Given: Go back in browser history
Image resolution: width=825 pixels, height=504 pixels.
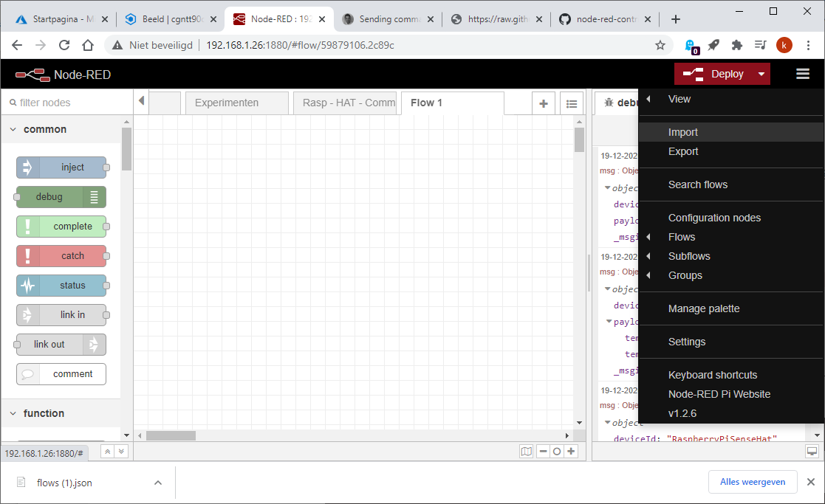Looking at the screenshot, I should click(x=17, y=45).
